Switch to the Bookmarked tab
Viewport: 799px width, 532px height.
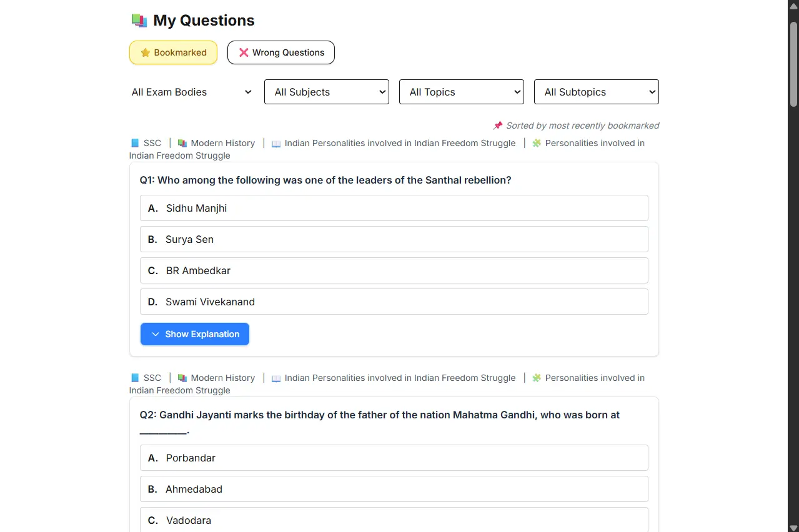(x=173, y=52)
